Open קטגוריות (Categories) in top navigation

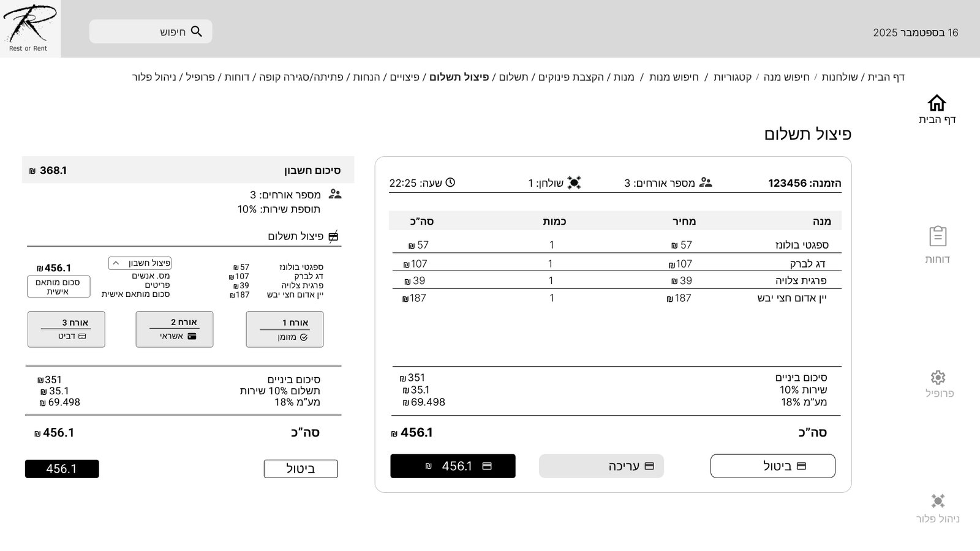coord(732,77)
